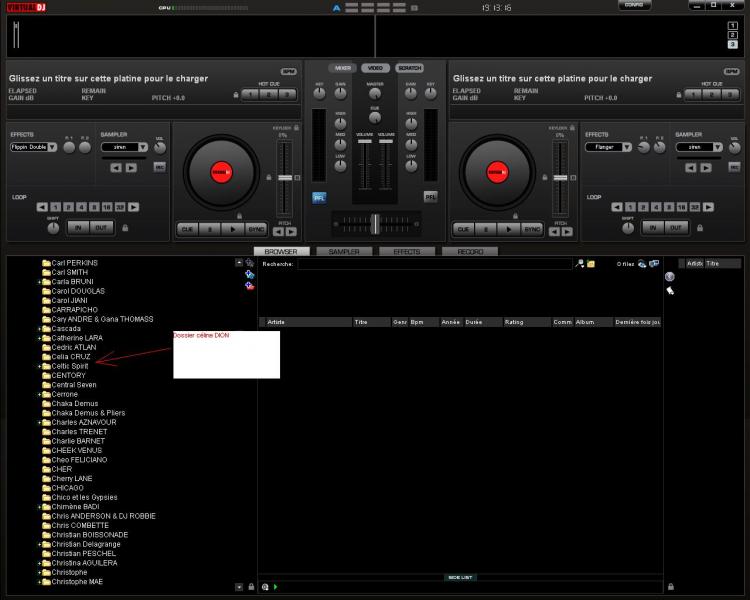Click the loop OUT button on left deck
Image resolution: width=750 pixels, height=600 pixels.
pos(102,227)
